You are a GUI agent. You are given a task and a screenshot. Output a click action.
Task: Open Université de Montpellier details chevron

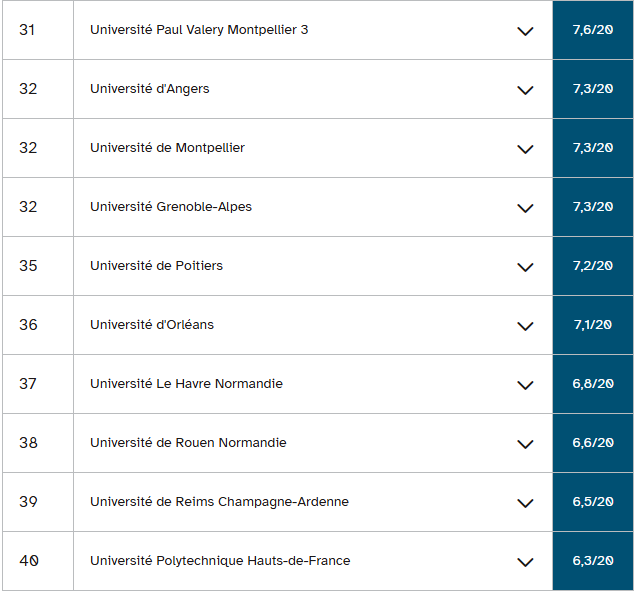tap(525, 149)
